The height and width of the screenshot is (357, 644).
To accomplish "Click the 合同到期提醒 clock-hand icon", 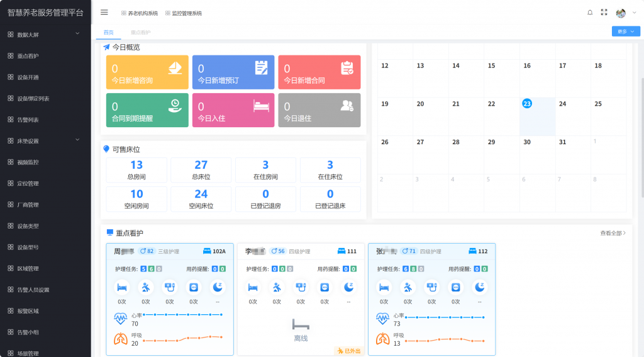I will tap(175, 105).
